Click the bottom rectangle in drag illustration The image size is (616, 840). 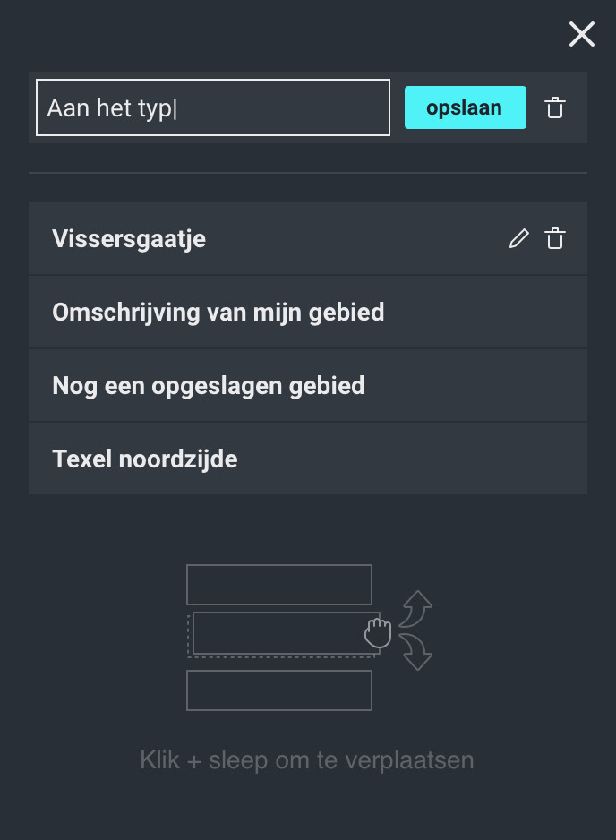pos(278,690)
